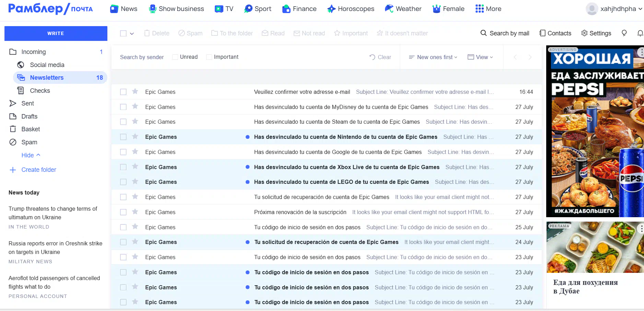Open the Horoscopes star icon
The height and width of the screenshot is (311, 644).
tap(331, 9)
